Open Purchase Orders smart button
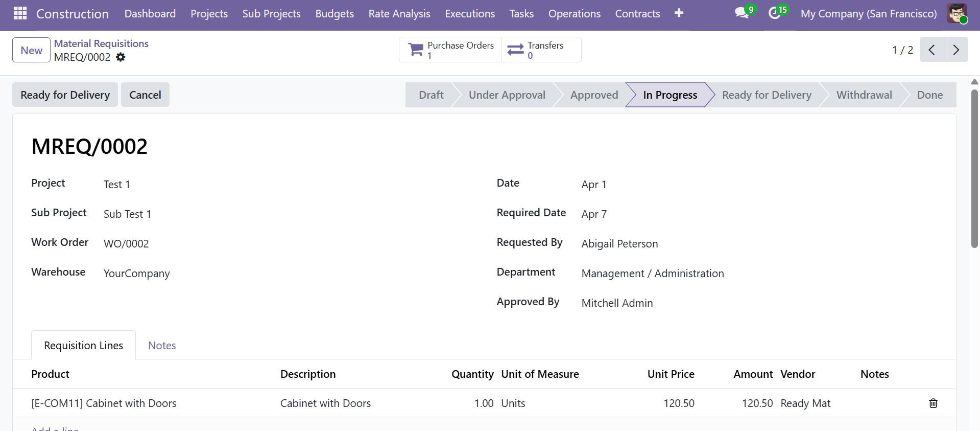The height and width of the screenshot is (431, 980). [x=450, y=50]
